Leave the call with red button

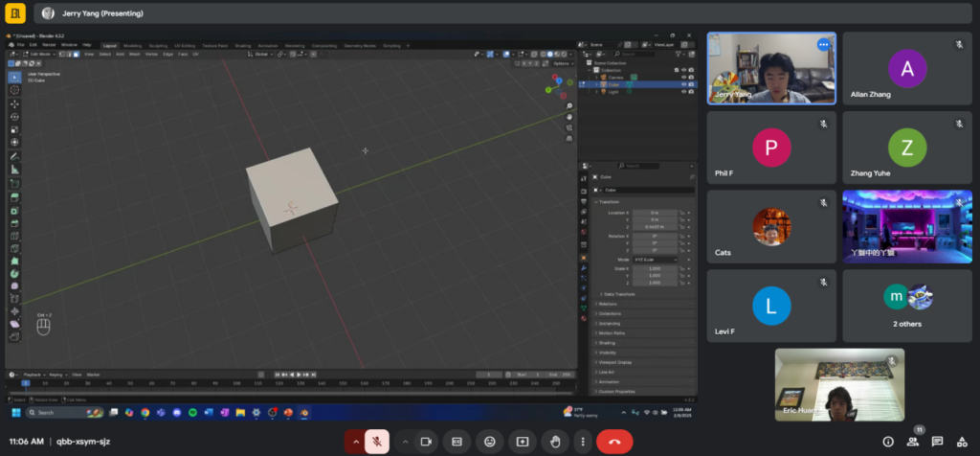614,442
